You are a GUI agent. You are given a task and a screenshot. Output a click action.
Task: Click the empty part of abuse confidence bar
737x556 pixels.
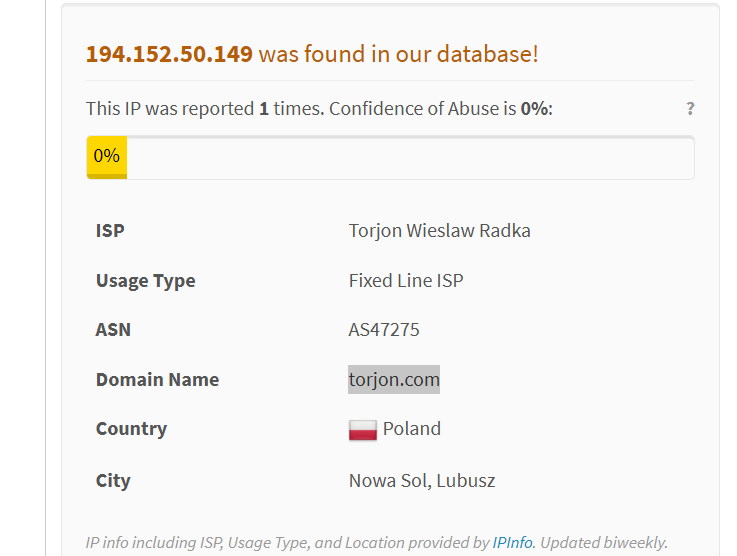point(410,157)
